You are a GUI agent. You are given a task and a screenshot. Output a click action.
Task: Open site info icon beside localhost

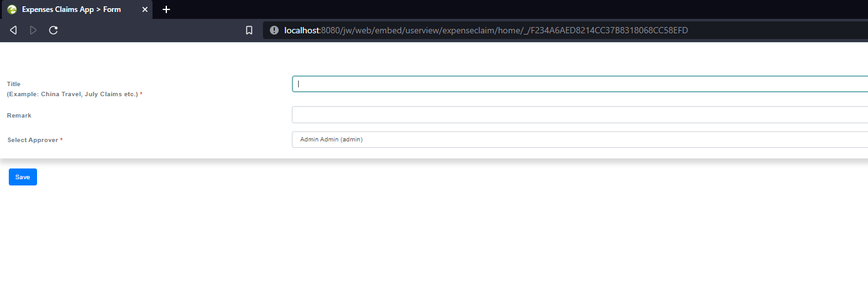coord(274,30)
